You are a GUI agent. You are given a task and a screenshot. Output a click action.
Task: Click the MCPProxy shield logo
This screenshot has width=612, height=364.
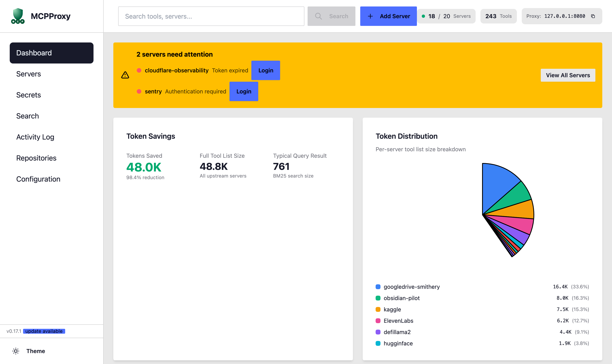pyautogui.click(x=17, y=16)
